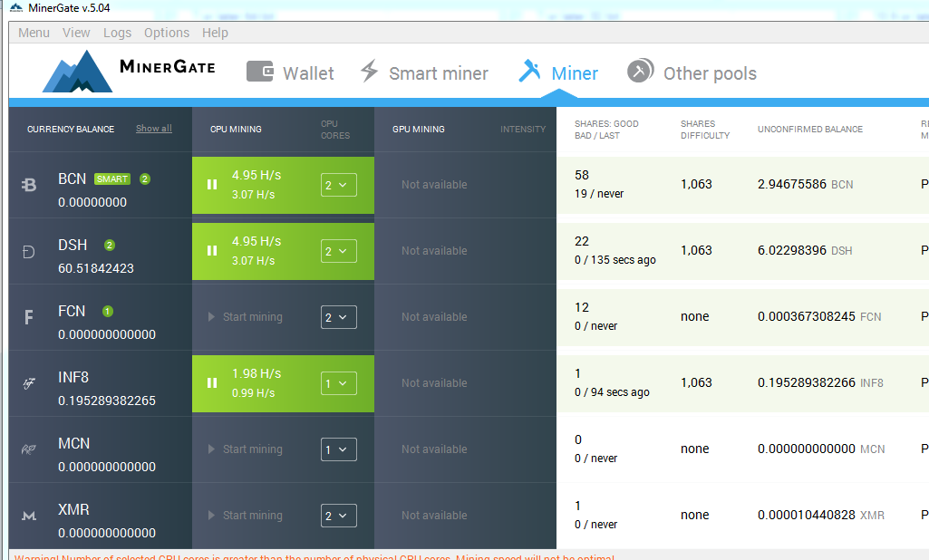Click the MinerGate mountain logo
This screenshot has height=560, width=929.
(x=77, y=71)
